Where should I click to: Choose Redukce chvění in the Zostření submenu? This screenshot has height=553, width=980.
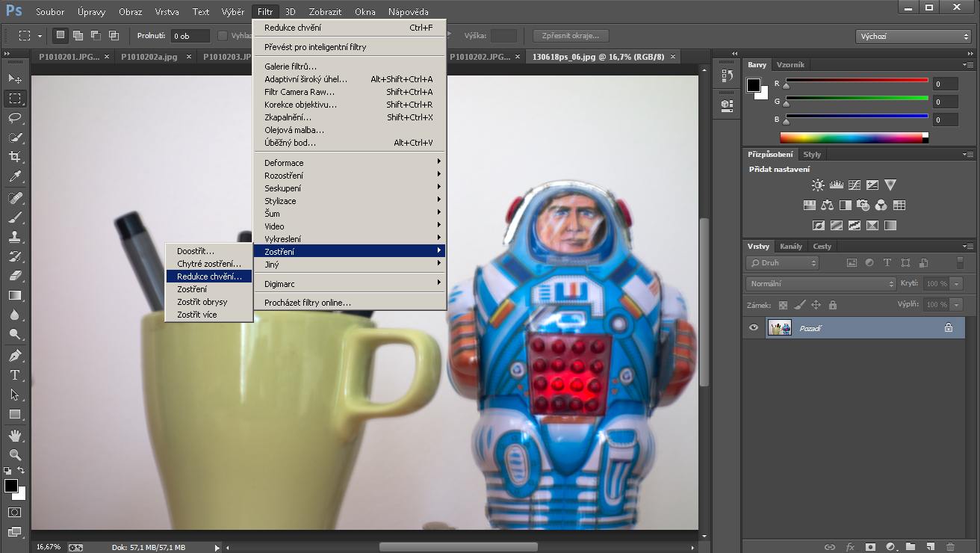tap(209, 276)
